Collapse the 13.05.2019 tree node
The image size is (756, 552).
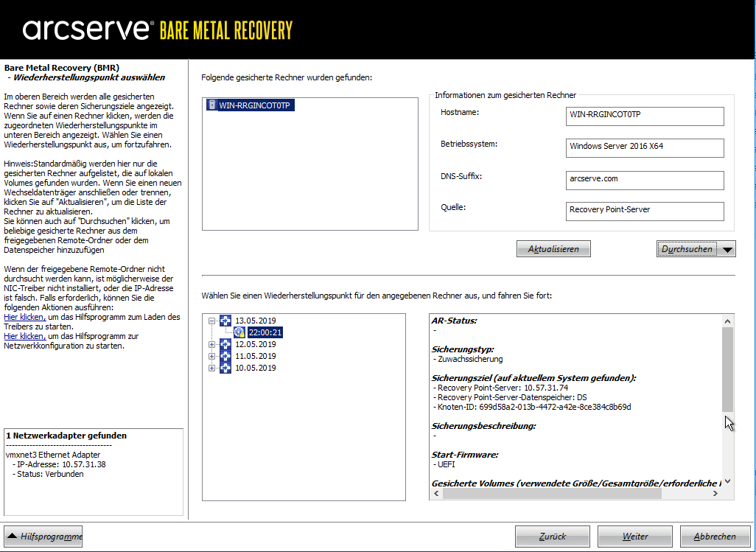point(211,321)
